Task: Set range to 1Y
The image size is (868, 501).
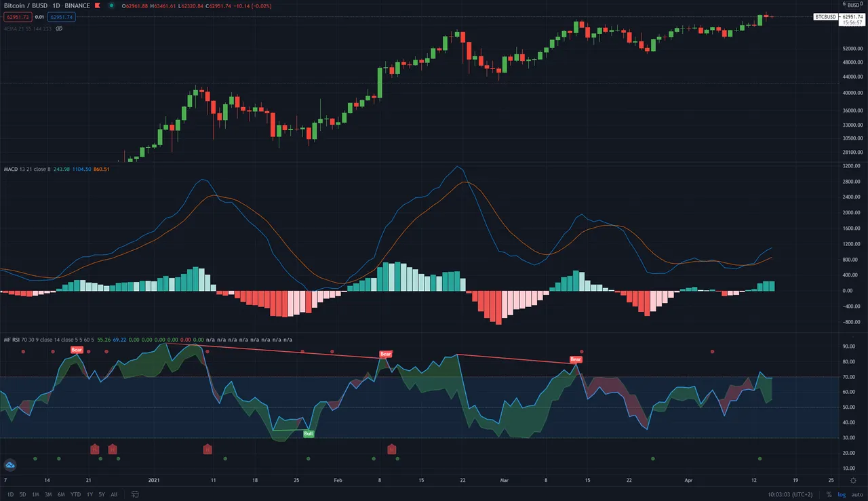Action: pyautogui.click(x=90, y=494)
